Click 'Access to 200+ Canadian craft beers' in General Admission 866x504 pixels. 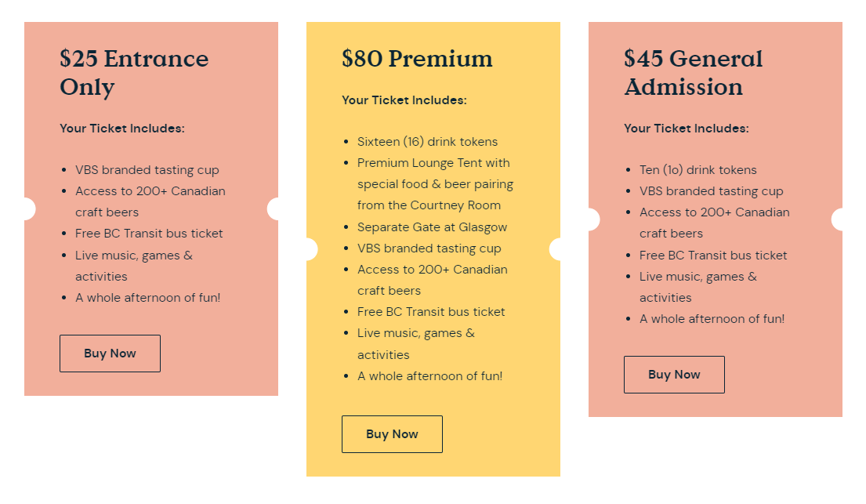tap(715, 223)
